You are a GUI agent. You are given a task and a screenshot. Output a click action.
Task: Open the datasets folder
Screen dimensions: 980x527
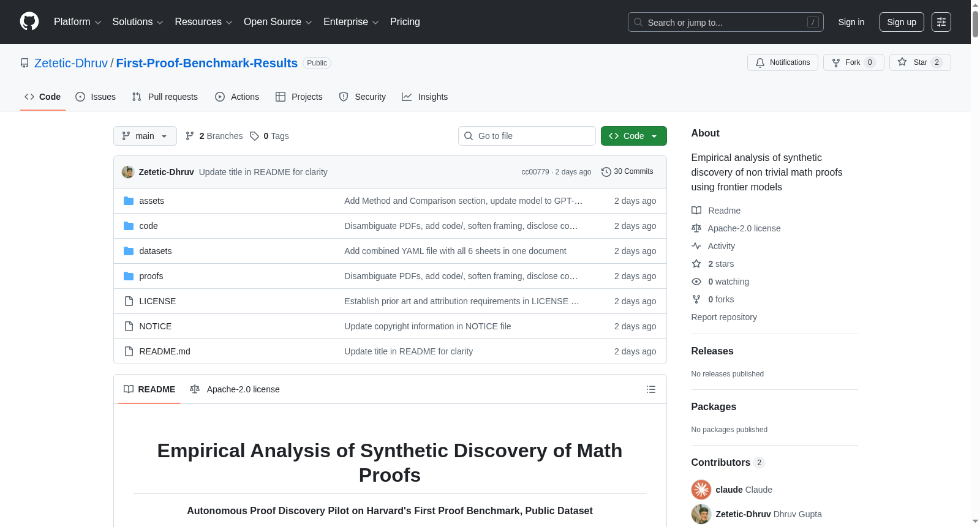[156, 251]
